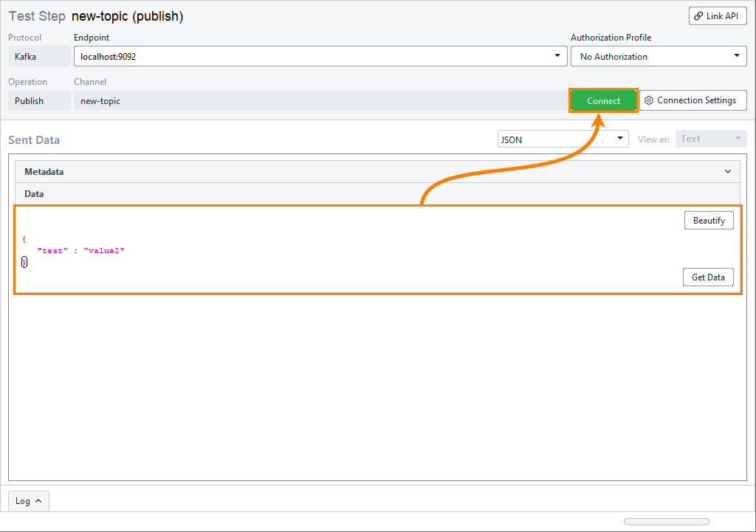This screenshot has width=756, height=532.
Task: Click the Endpoint dropdown arrow
Action: pos(557,56)
